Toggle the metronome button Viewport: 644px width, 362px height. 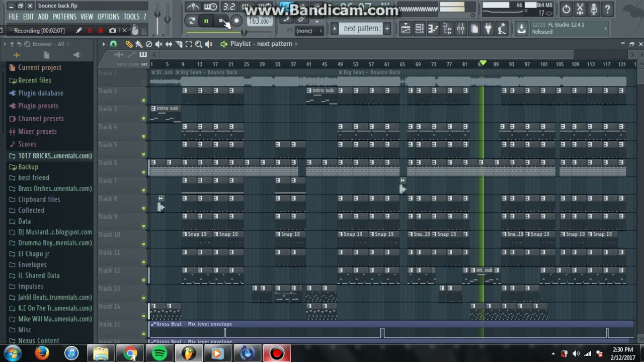click(x=193, y=7)
